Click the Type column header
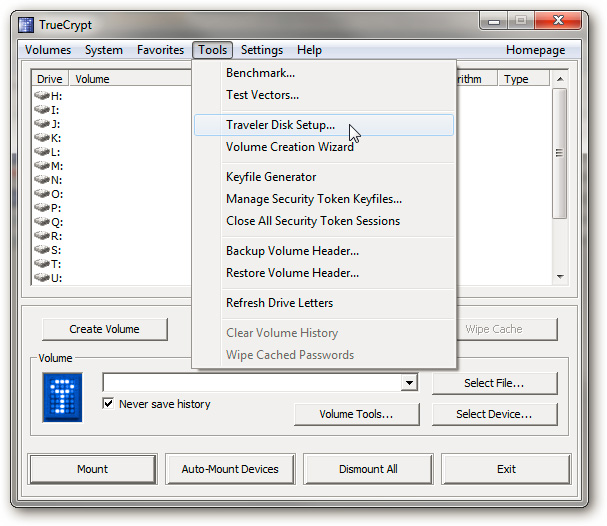 pos(523,79)
